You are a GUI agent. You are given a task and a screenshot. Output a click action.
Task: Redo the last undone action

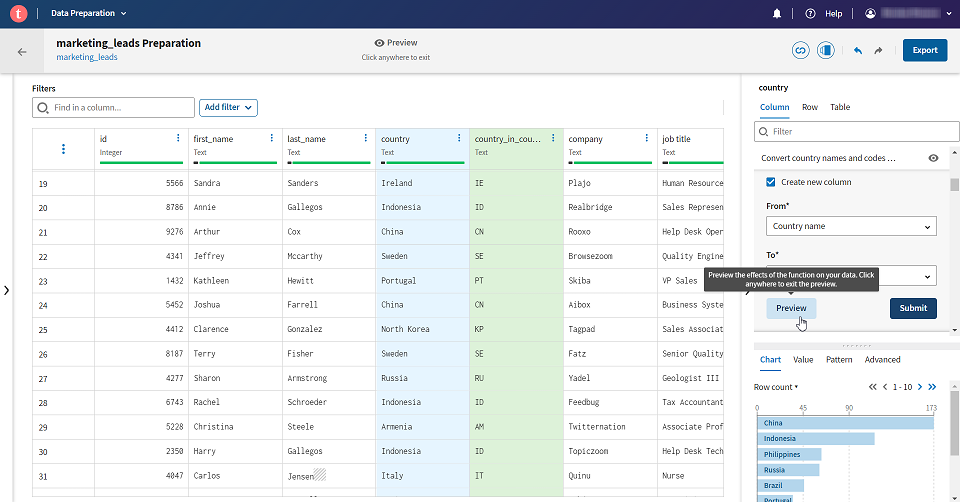[878, 51]
